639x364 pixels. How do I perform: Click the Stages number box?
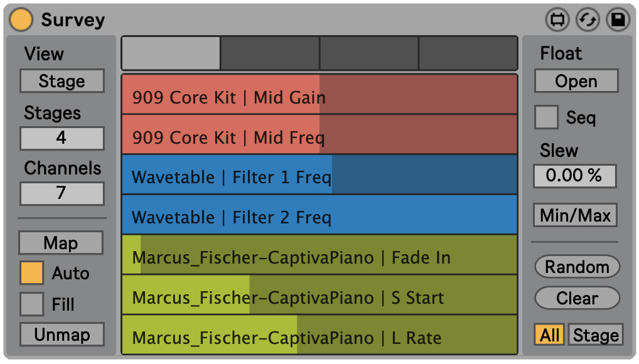[62, 138]
